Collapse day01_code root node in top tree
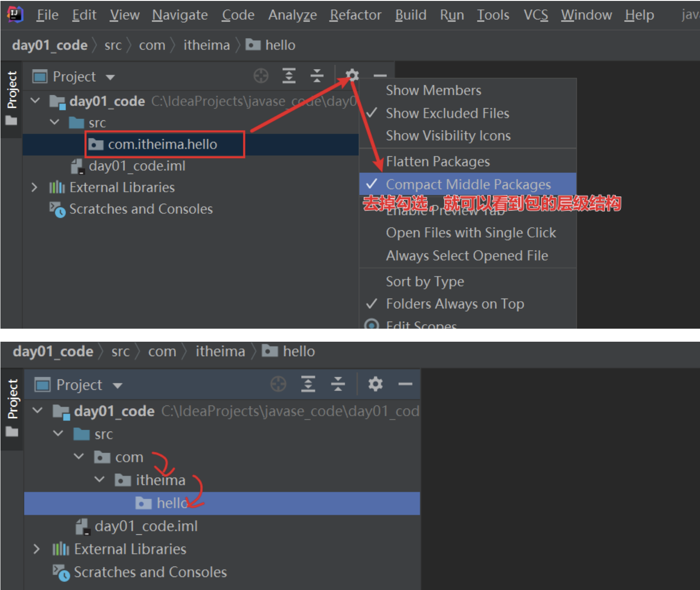This screenshot has height=590, width=700. (x=35, y=101)
